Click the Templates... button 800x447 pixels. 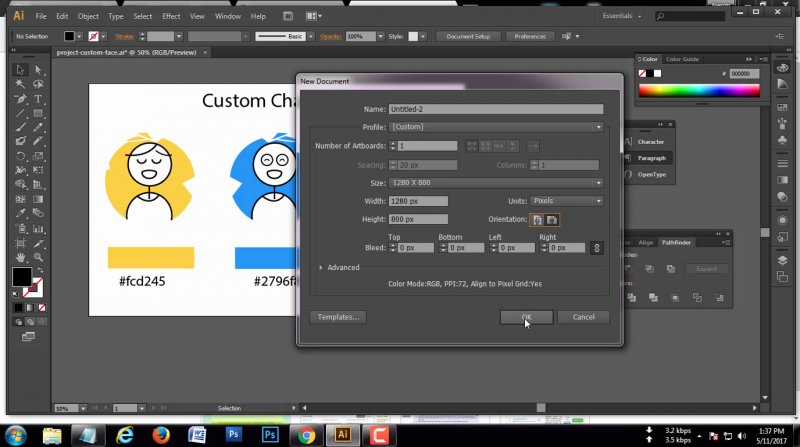pos(338,317)
